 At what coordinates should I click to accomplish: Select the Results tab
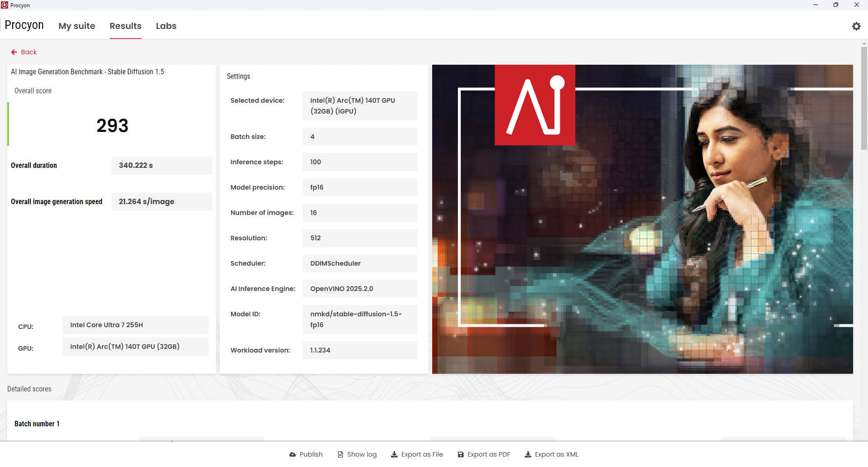[126, 26]
